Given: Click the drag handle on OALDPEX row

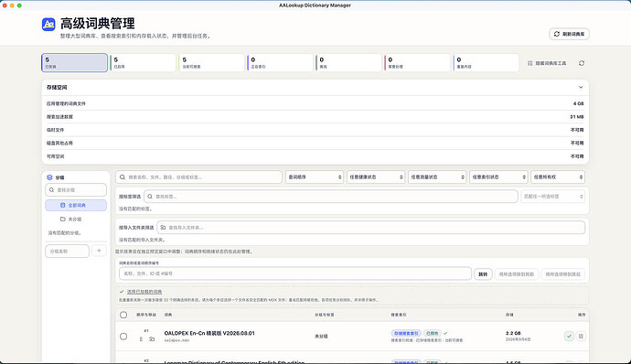Looking at the screenshot, I should tap(141, 339).
